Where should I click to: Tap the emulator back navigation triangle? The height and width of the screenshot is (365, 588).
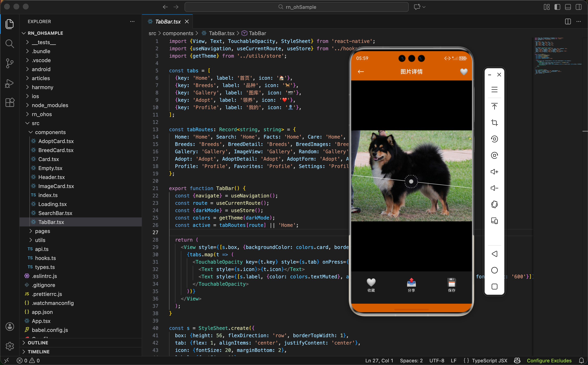click(x=494, y=254)
